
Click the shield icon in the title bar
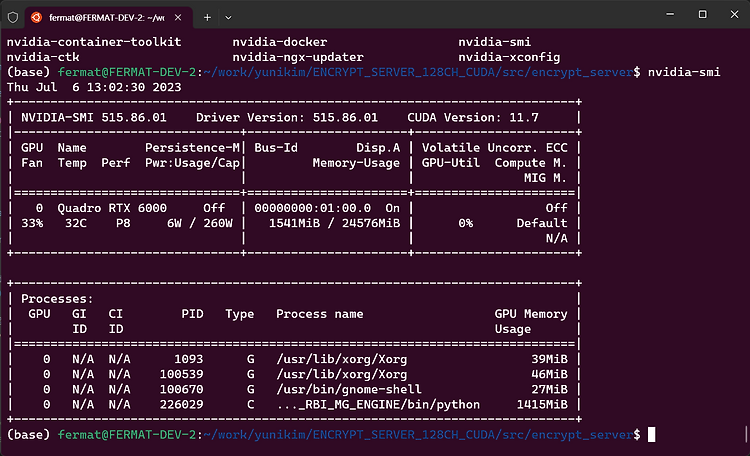click(13, 17)
